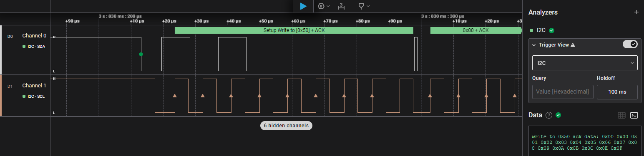Open the I2C trigger analyzer dropdown

(585, 63)
